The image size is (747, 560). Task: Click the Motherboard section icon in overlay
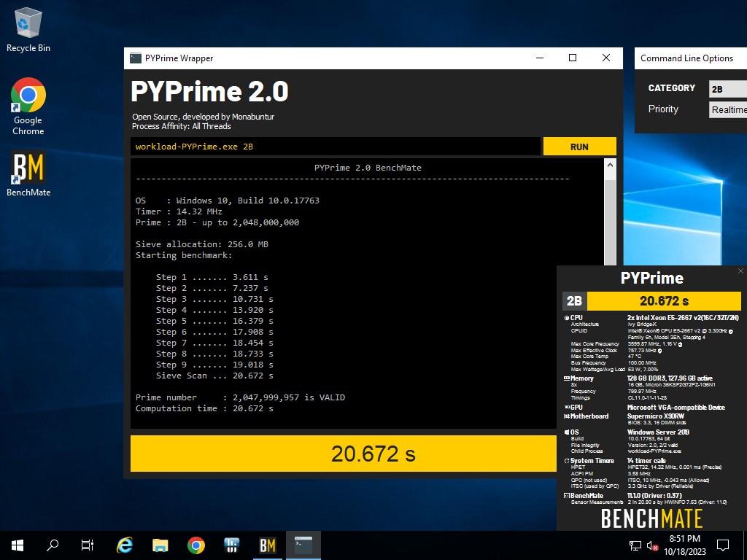[x=566, y=416]
